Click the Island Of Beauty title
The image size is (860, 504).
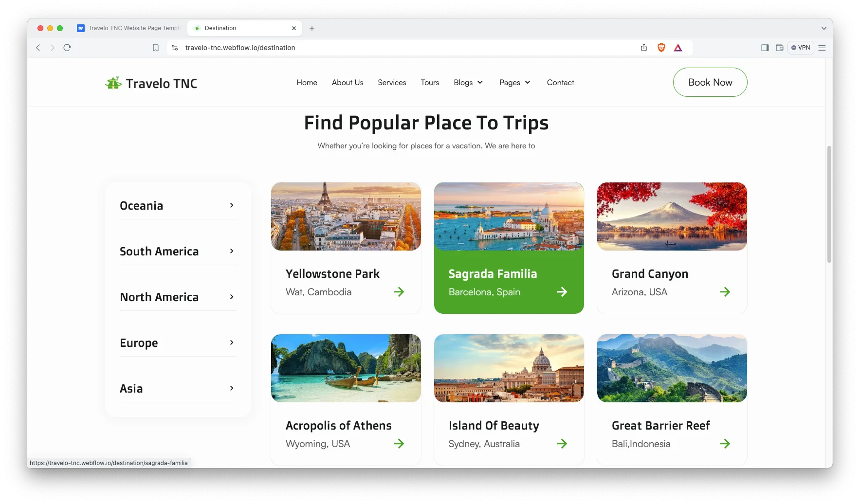[x=494, y=426]
